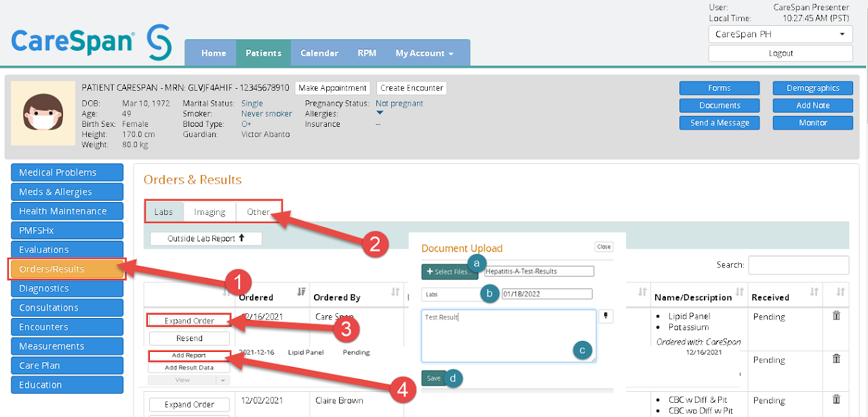Screen dimensions: 868x417
Task: Click the Test Result notes text area
Action: (509, 336)
